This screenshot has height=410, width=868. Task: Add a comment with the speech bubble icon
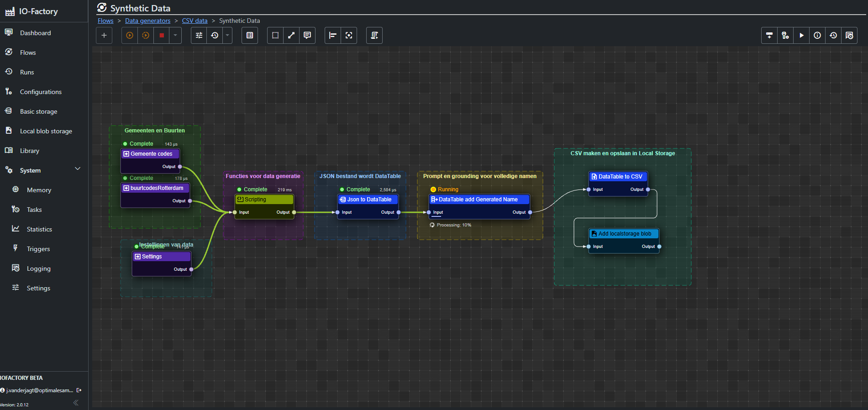[x=307, y=35]
